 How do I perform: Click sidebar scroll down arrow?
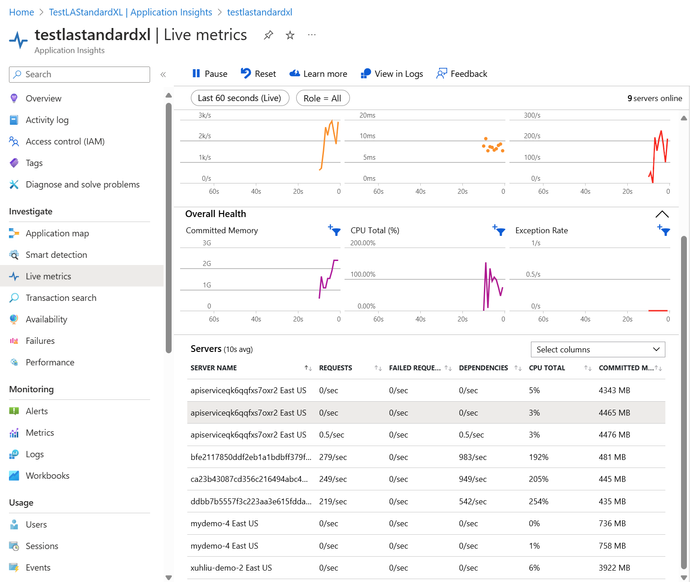pyautogui.click(x=169, y=578)
